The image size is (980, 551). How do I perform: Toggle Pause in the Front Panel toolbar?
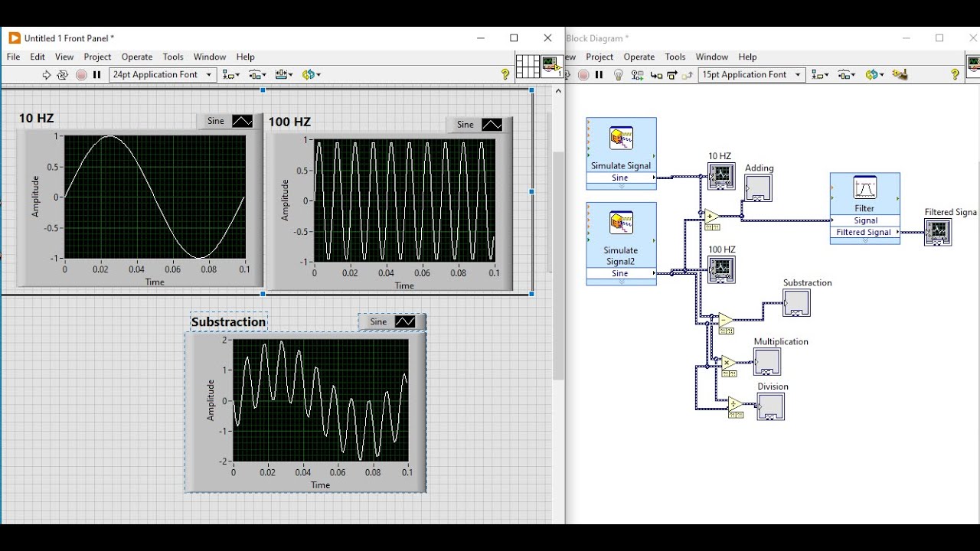97,75
